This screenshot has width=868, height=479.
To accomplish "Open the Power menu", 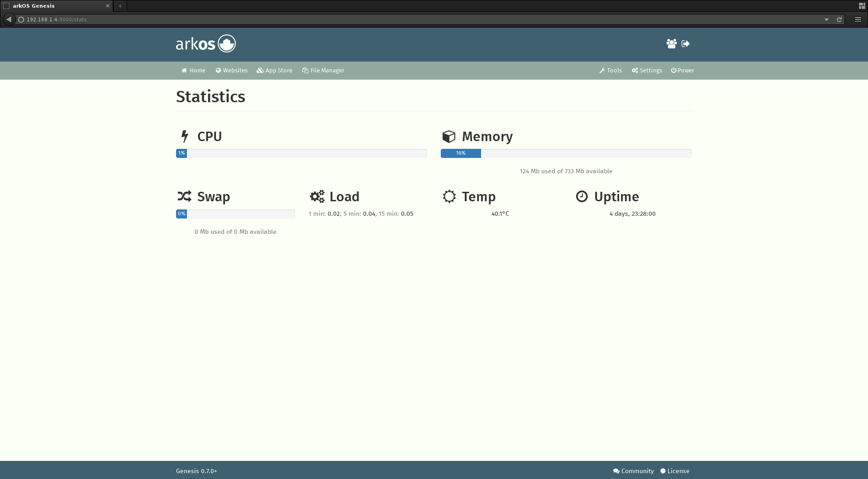I will tap(682, 71).
